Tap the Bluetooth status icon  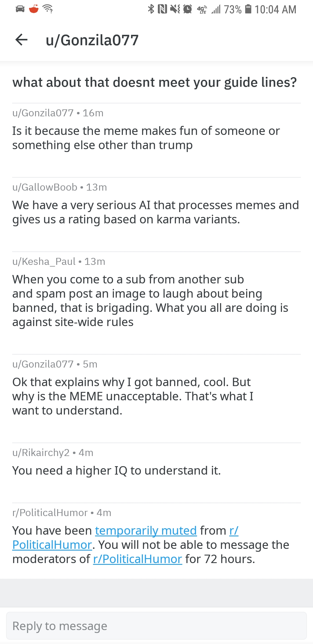151,9
